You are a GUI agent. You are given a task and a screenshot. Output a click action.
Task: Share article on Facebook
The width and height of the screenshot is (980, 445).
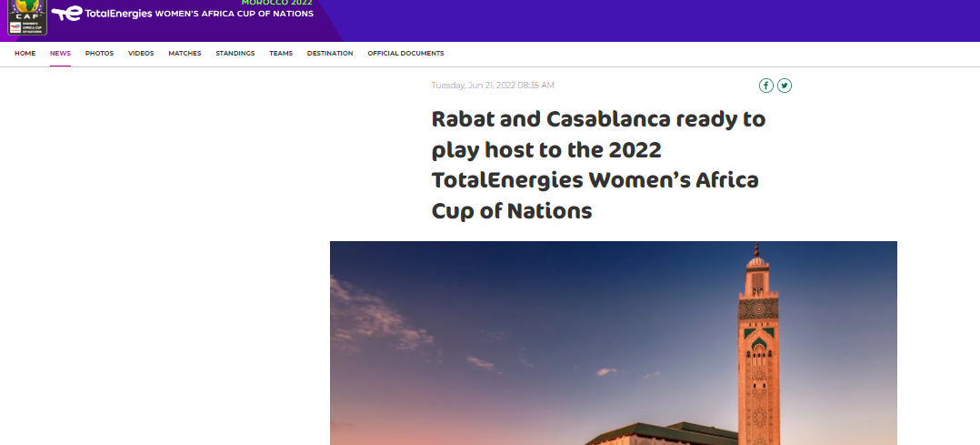(x=766, y=86)
